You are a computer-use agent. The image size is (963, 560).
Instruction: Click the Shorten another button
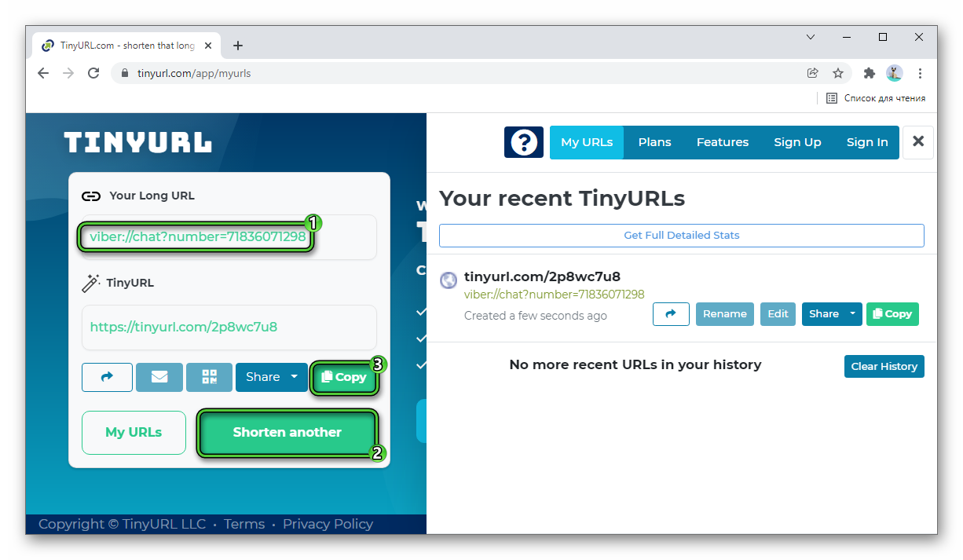(x=287, y=433)
